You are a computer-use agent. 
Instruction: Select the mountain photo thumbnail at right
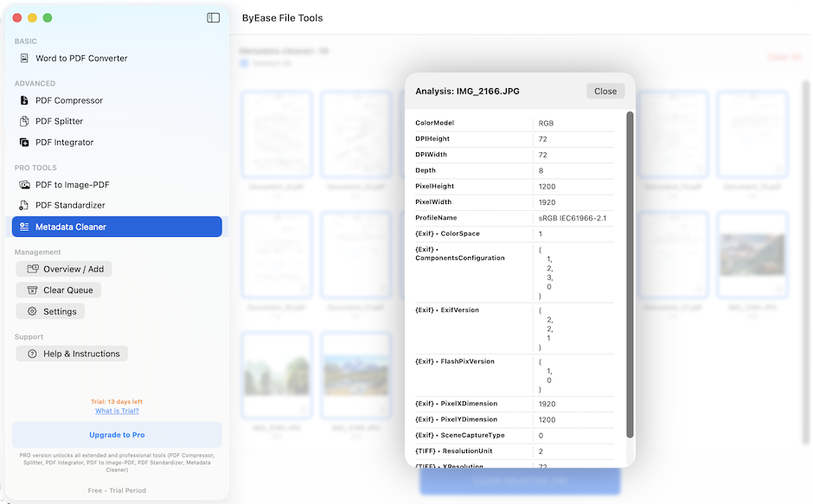[x=752, y=254]
